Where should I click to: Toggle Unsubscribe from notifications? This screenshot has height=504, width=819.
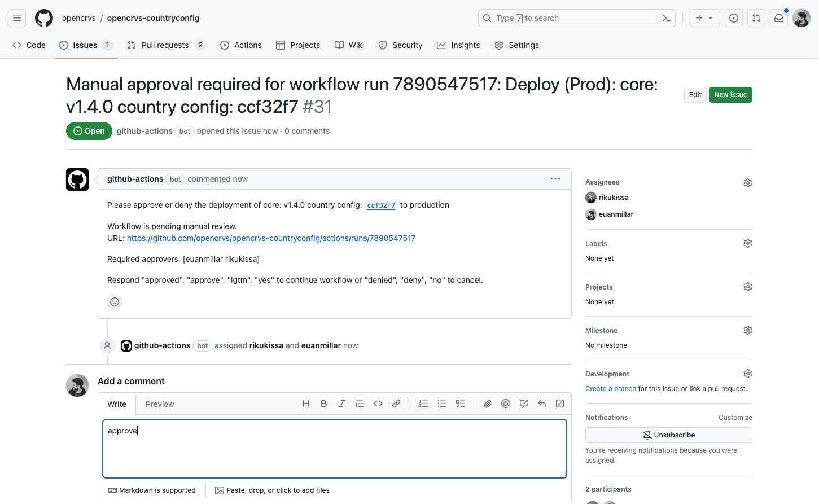point(668,435)
